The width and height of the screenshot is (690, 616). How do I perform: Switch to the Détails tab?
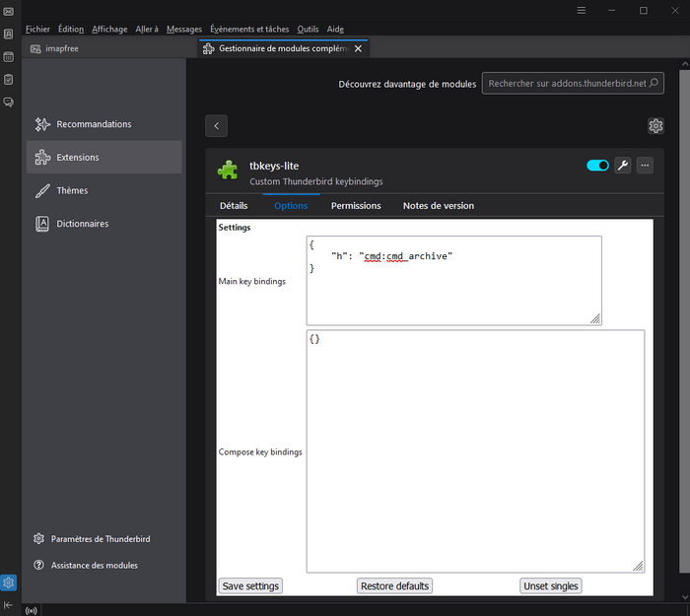click(x=234, y=205)
